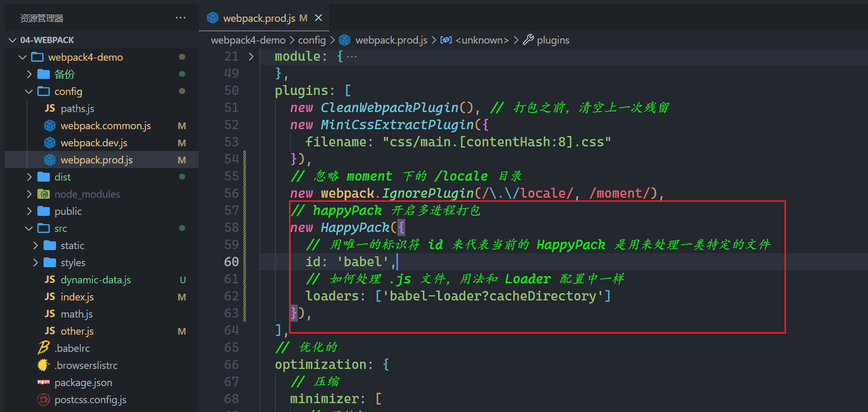868x412 pixels.
Task: Click the static folder icon
Action: coord(50,245)
